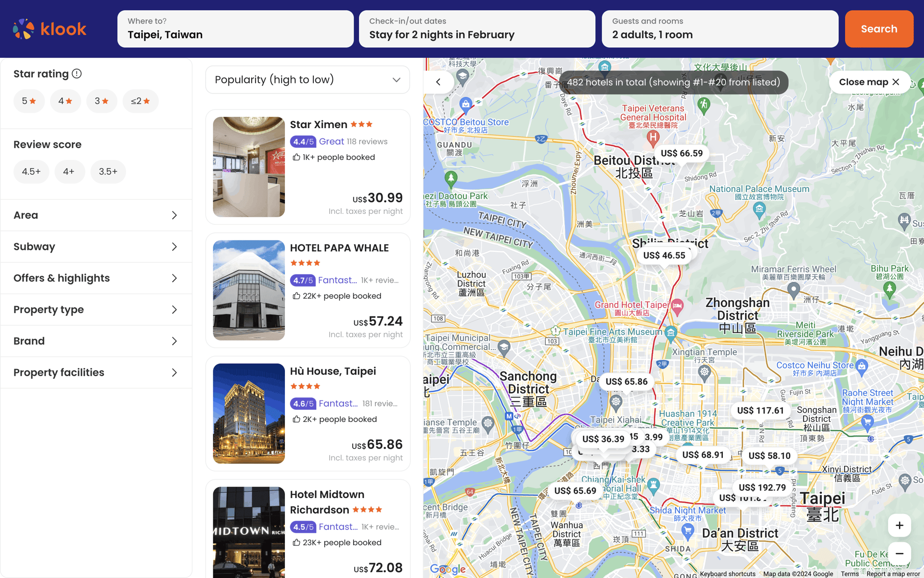Click Star Ximen hotel photo
Screen dimensions: 924x578
(249, 167)
